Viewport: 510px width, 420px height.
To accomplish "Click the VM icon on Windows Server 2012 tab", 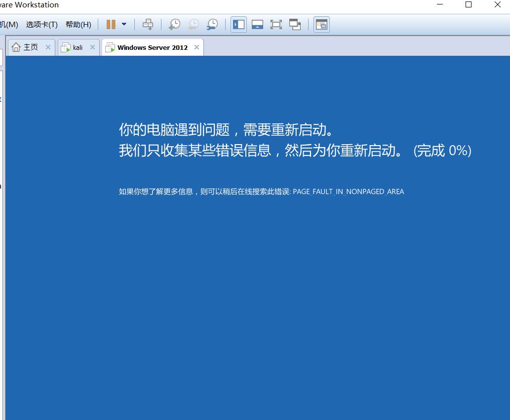I will (x=110, y=47).
